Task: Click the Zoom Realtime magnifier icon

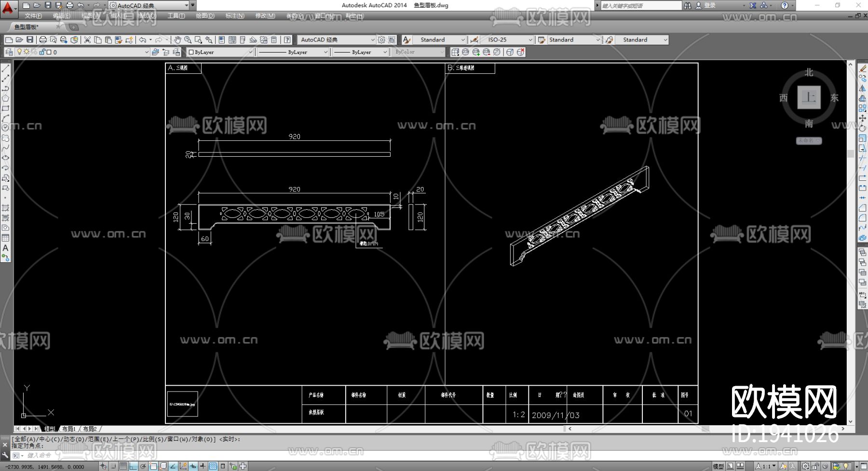Action: (188, 40)
